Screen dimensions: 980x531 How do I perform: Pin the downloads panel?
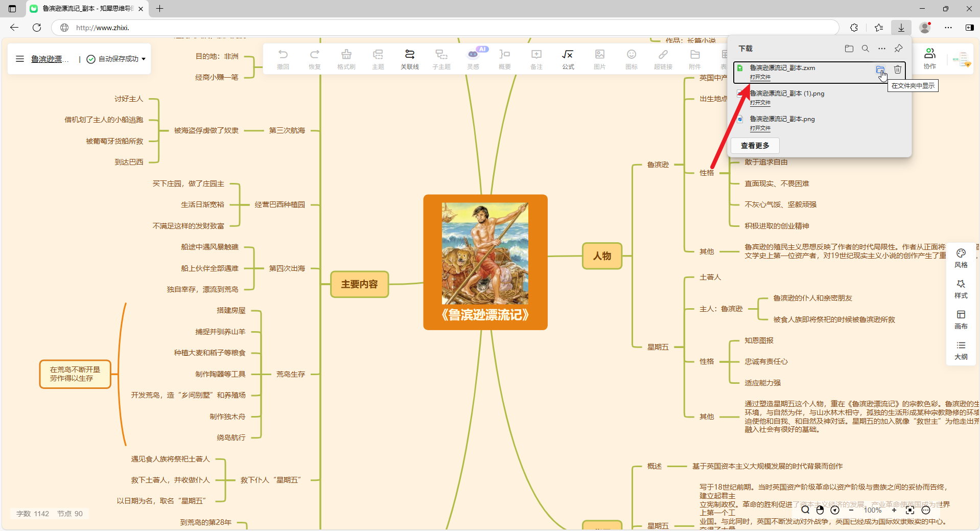pyautogui.click(x=898, y=49)
